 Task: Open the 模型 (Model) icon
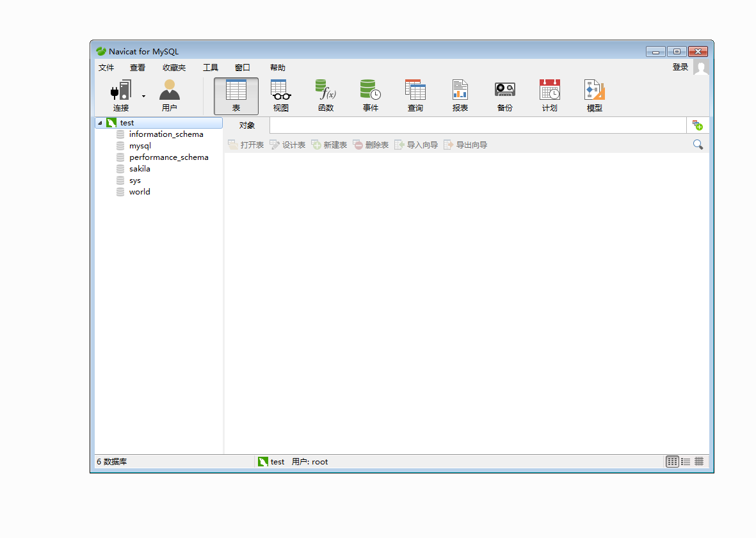(595, 96)
